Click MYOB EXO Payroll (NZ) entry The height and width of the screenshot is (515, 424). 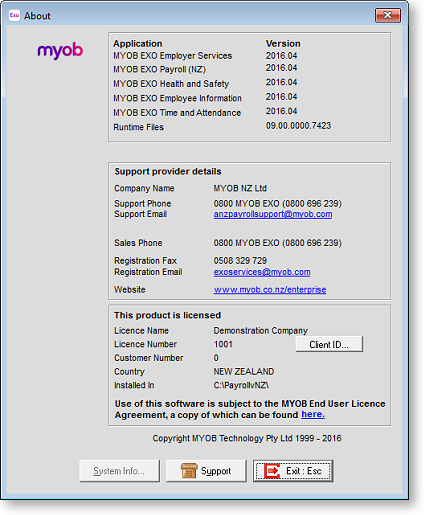[x=160, y=69]
